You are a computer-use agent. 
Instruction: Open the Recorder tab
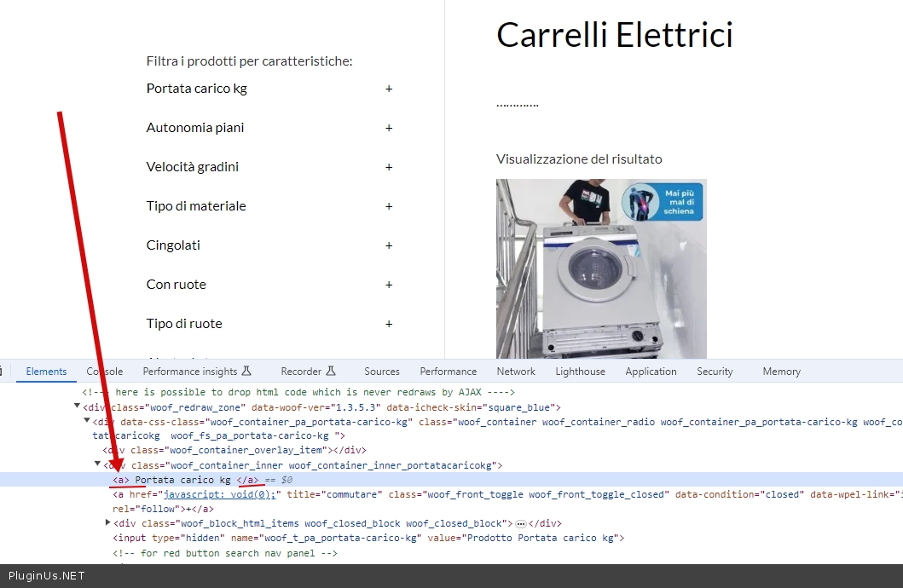[309, 372]
